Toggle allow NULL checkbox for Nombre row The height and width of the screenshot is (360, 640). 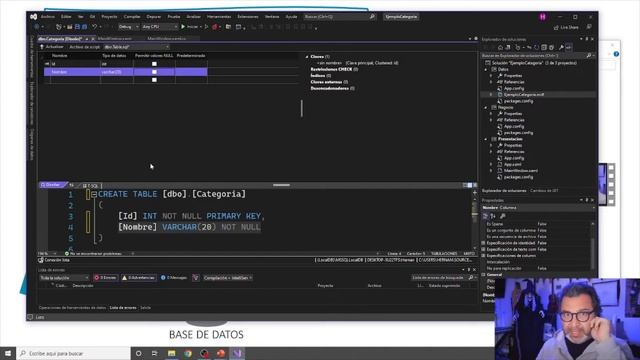[x=154, y=72]
